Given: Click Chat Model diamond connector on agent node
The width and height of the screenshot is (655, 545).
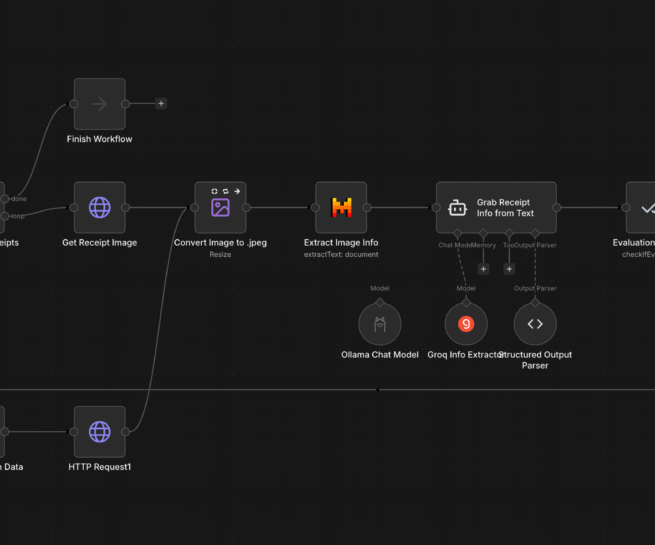Looking at the screenshot, I should point(459,234).
